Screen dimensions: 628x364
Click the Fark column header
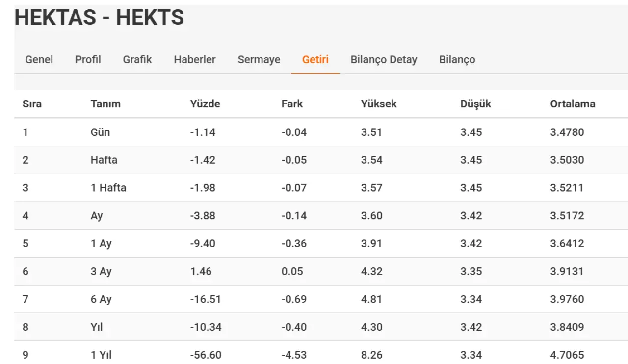pos(292,104)
